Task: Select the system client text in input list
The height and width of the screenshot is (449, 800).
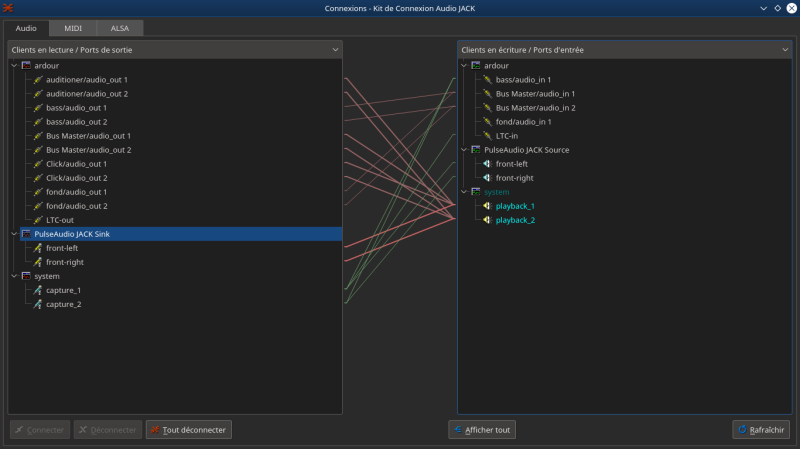Action: pyautogui.click(x=496, y=192)
